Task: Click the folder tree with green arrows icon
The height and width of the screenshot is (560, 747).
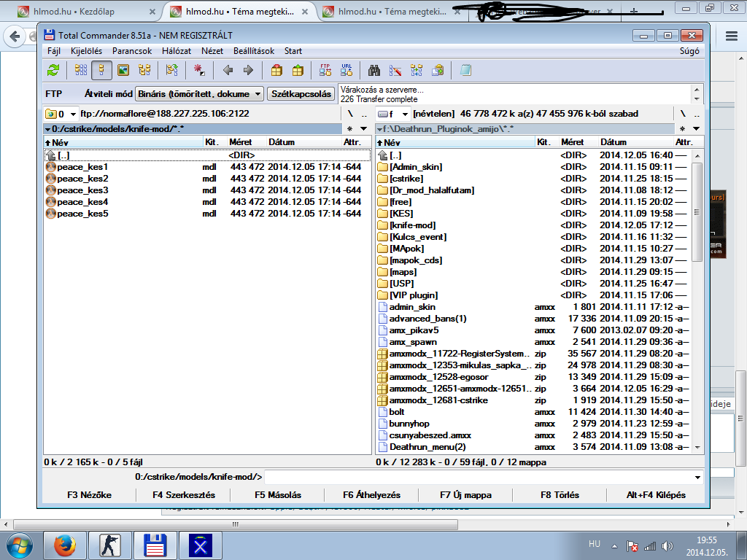Action: (x=172, y=71)
